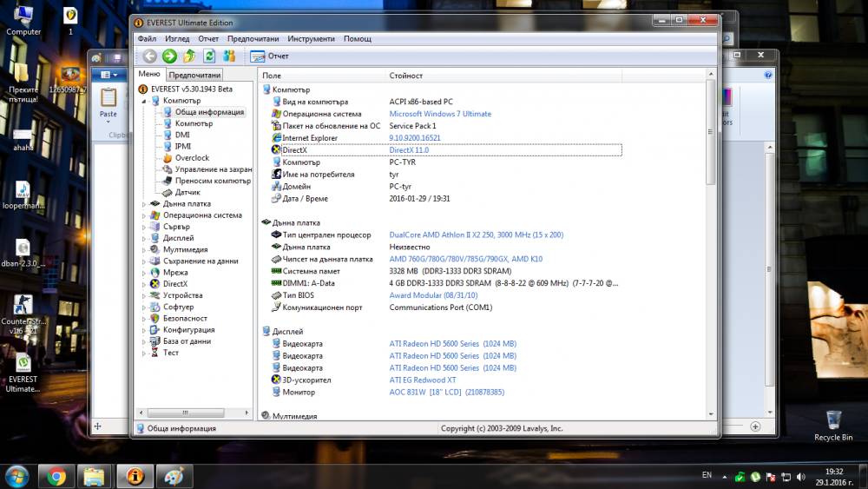
Task: Switch to the Предпочитани tab in sidebar
Action: (194, 75)
